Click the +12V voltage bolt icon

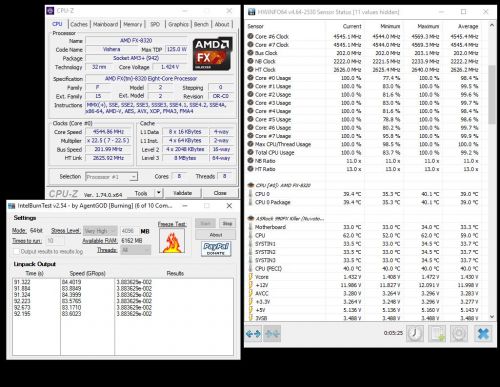coord(251,285)
